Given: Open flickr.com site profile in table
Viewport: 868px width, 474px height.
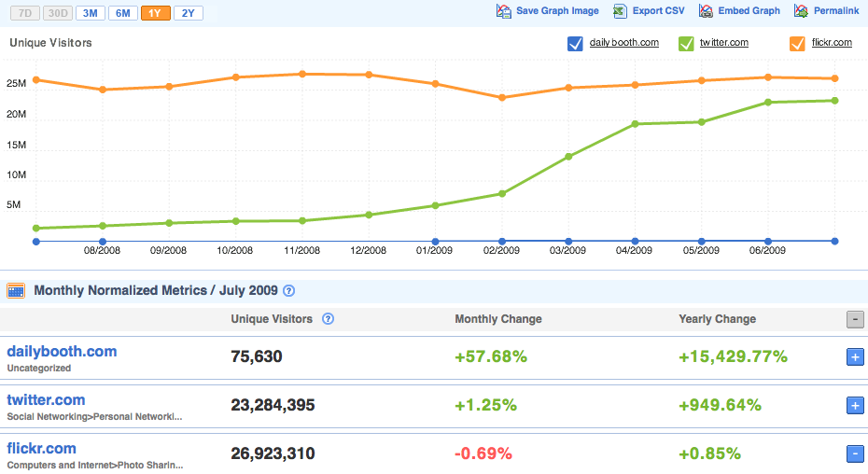Looking at the screenshot, I should point(41,449).
